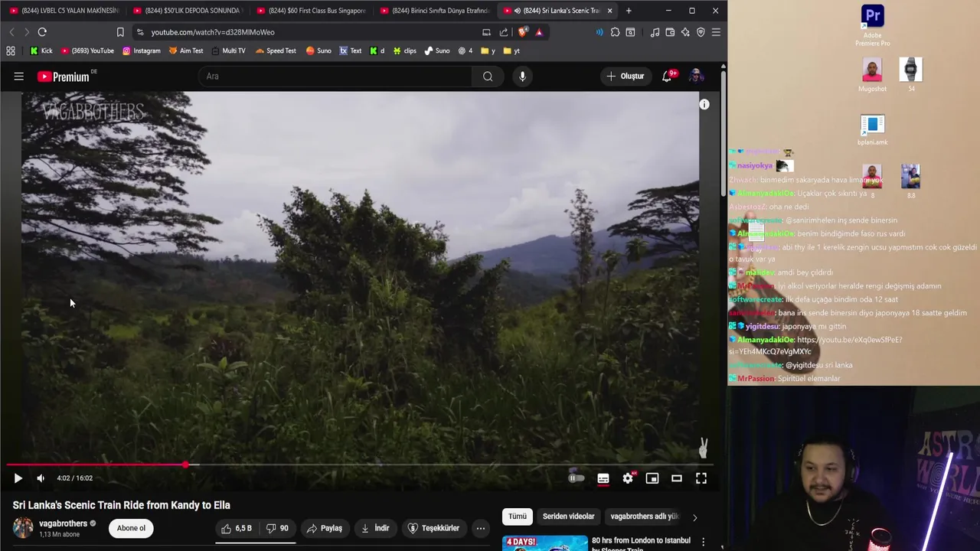Image resolution: width=980 pixels, height=551 pixels.
Task: Open the YouTube hamburger guide menu
Action: (x=18, y=77)
